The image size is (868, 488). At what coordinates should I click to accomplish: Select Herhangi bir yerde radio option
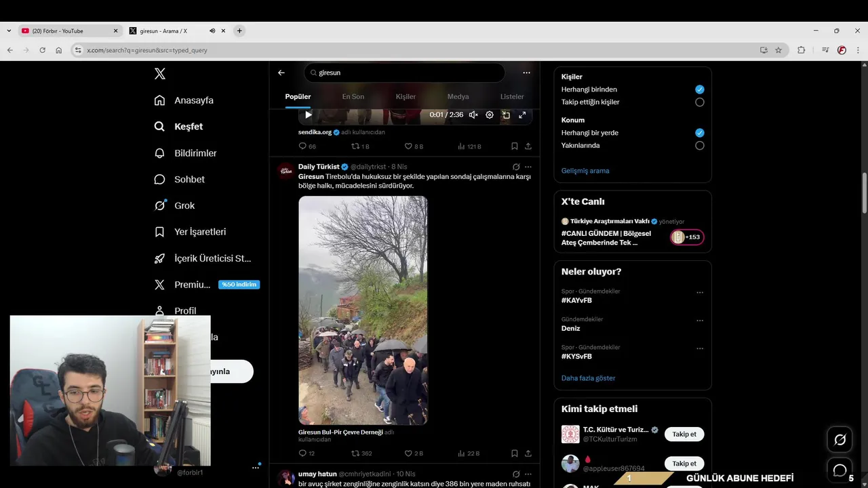[700, 133]
